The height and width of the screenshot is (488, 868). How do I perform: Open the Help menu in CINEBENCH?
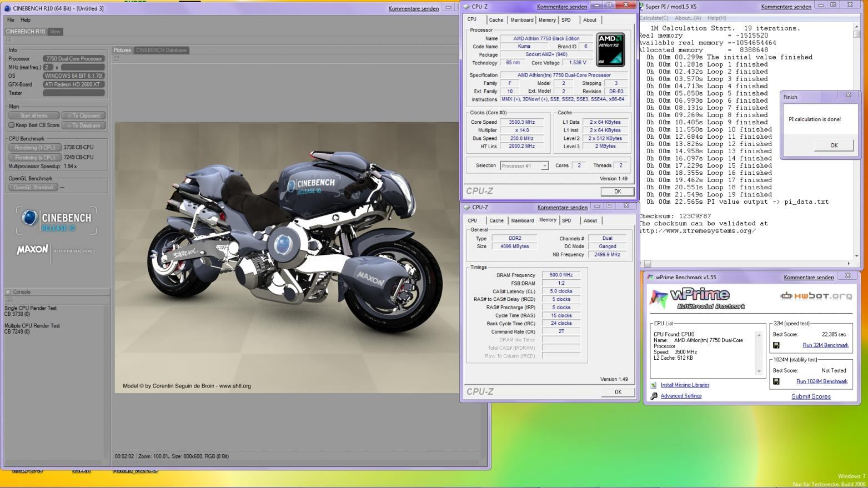pos(26,20)
